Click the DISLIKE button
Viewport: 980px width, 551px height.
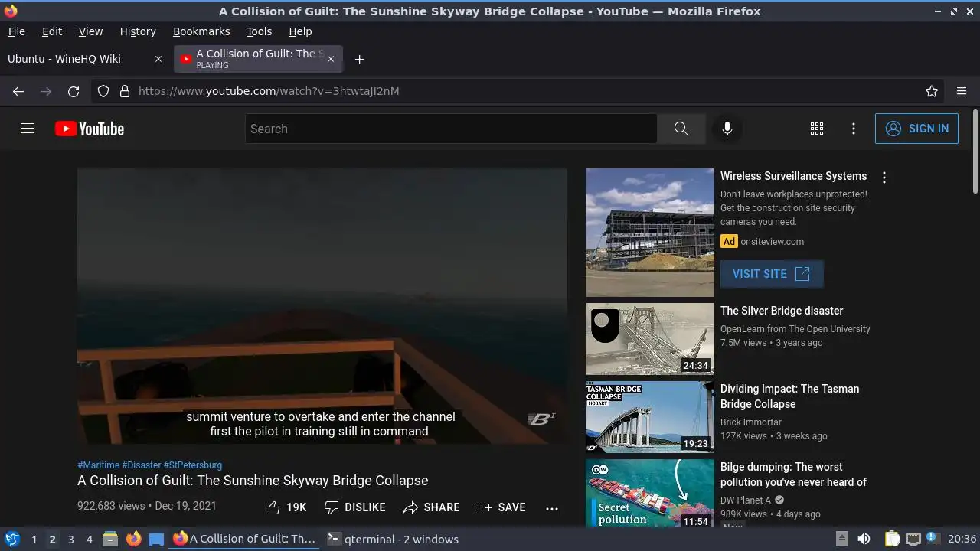click(354, 507)
